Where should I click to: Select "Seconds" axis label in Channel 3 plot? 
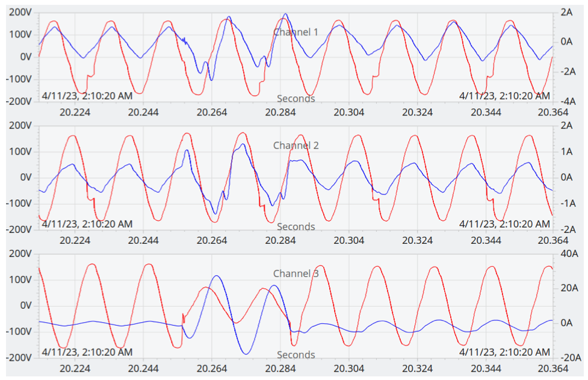296,355
